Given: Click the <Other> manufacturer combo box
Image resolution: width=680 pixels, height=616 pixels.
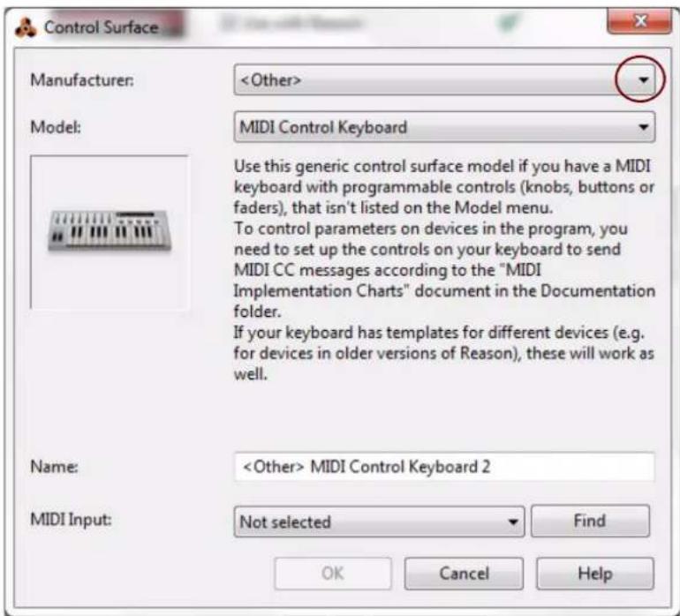Looking at the screenshot, I should click(x=444, y=79).
